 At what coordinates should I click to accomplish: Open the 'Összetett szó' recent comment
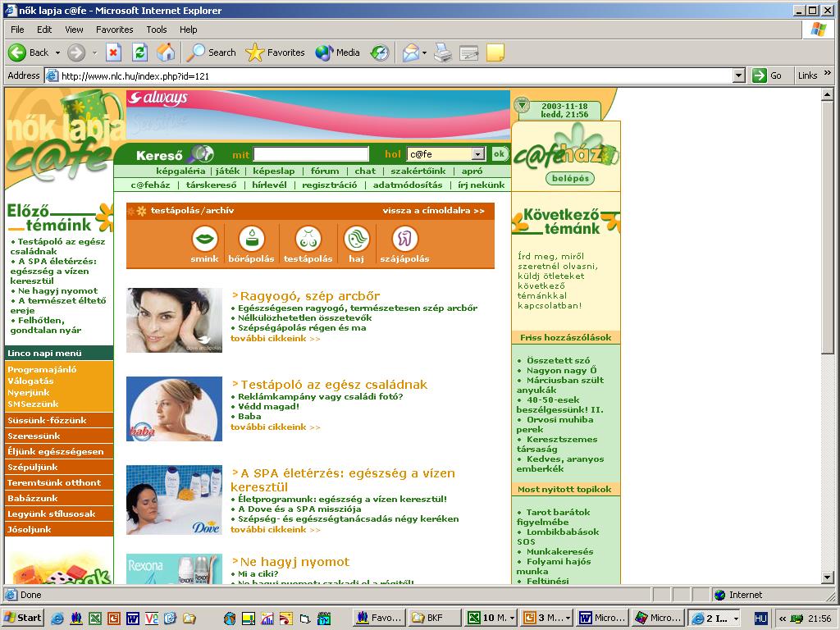point(558,361)
